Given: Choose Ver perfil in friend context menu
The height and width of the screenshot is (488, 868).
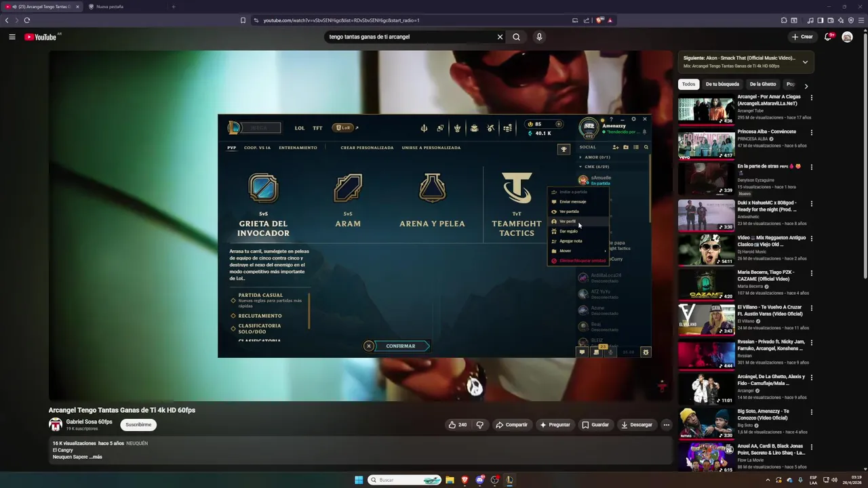Looking at the screenshot, I should [x=578, y=222].
